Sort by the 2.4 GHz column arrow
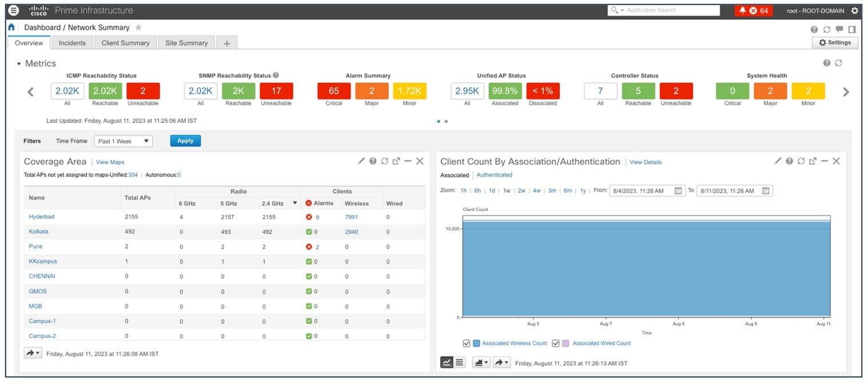 (x=295, y=203)
